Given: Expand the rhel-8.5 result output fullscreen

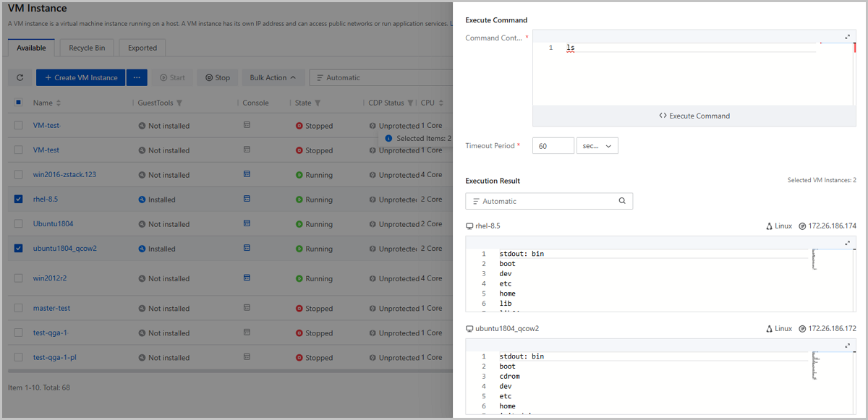Looking at the screenshot, I should pos(848,244).
